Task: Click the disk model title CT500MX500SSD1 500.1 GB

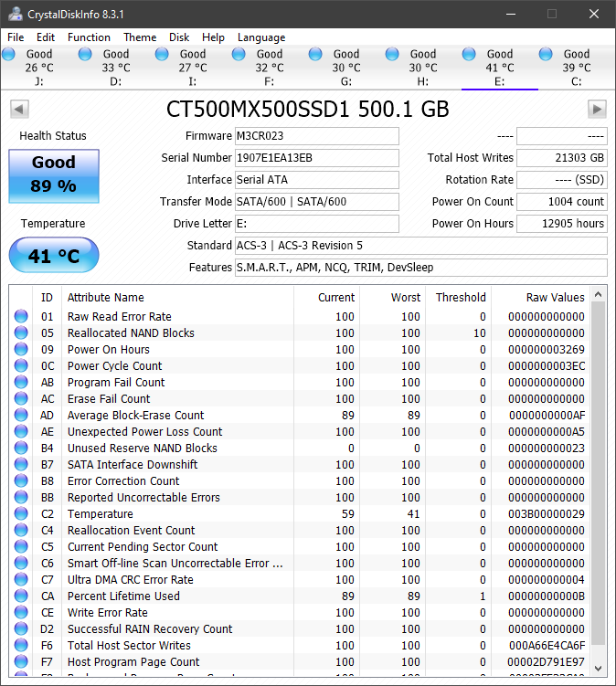Action: (308, 110)
